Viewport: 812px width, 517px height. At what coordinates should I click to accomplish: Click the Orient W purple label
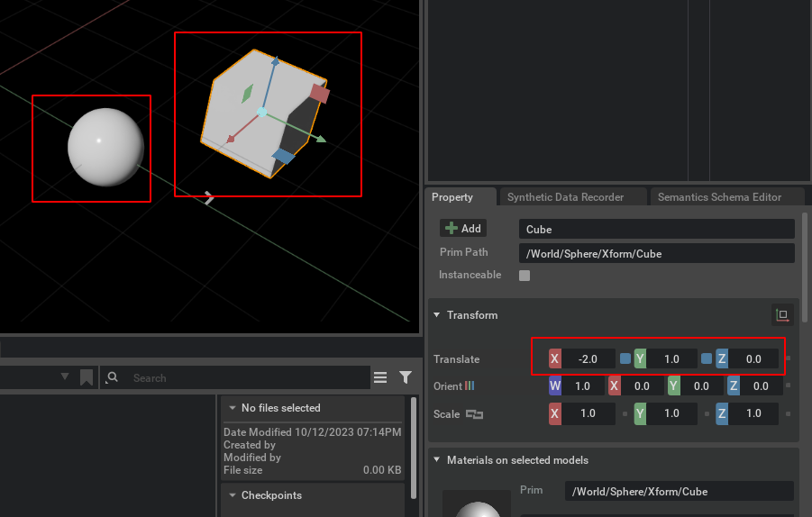pos(554,386)
